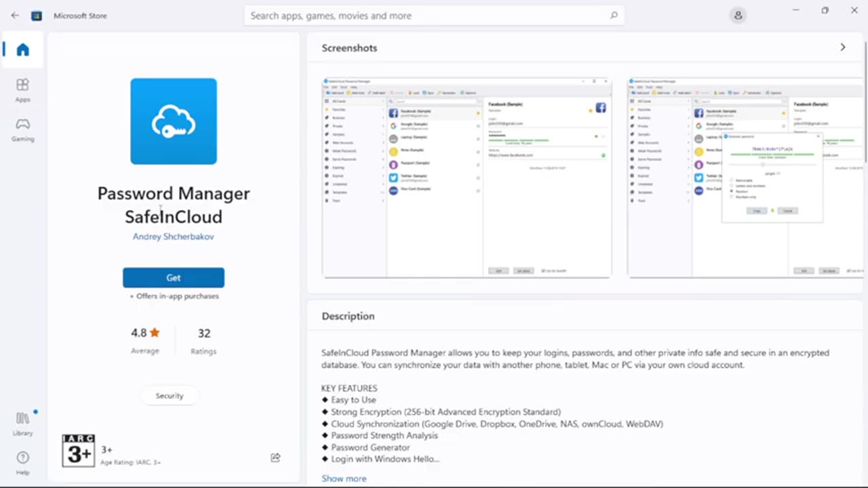The width and height of the screenshot is (868, 488).
Task: Open Help from the sidebar
Action: [22, 462]
